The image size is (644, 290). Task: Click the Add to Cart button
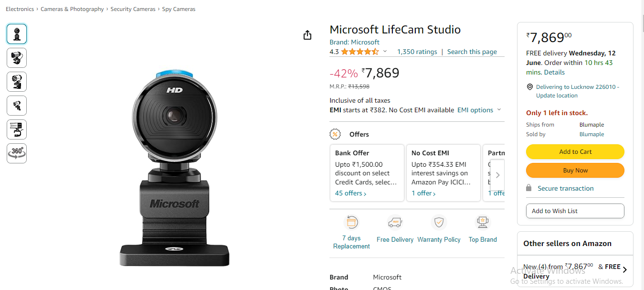pyautogui.click(x=575, y=151)
